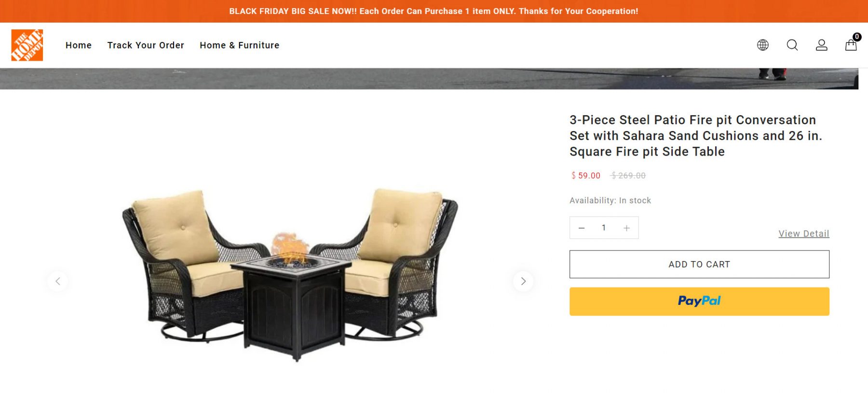Click the previous image arrow

coord(58,281)
